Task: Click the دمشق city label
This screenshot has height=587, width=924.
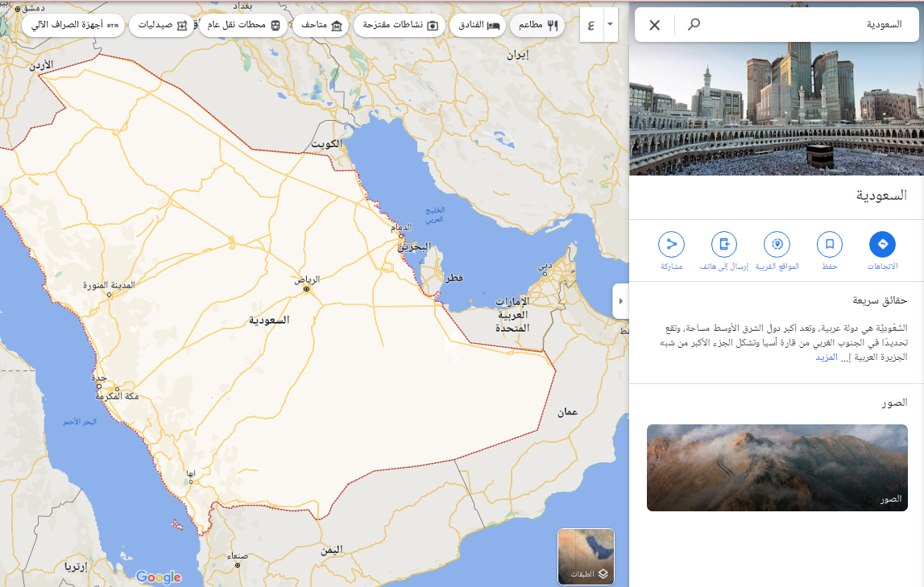Action: pos(34,8)
